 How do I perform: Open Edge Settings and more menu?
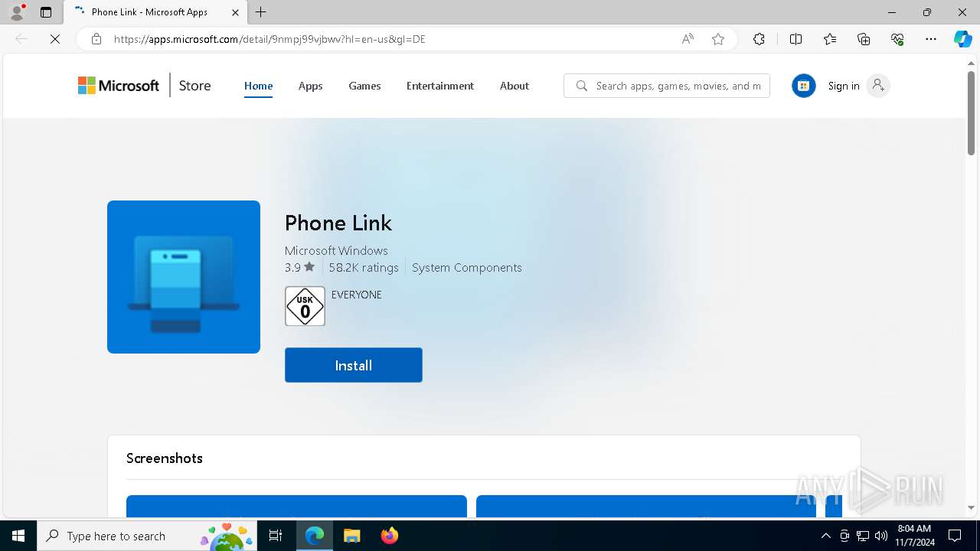[x=931, y=39]
